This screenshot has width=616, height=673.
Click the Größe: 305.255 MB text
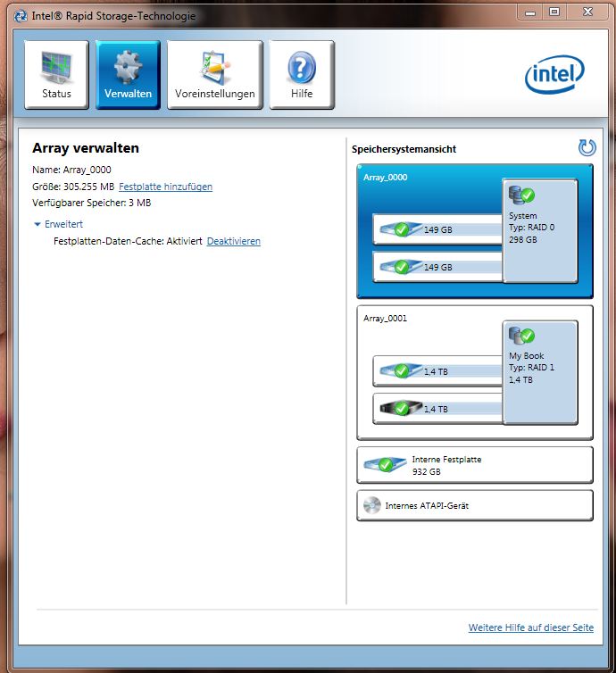pos(73,187)
